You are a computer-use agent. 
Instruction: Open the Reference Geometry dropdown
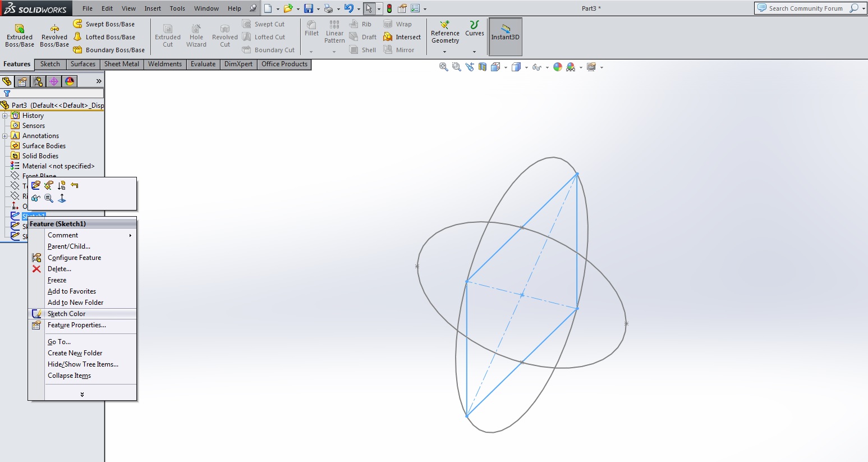445,52
